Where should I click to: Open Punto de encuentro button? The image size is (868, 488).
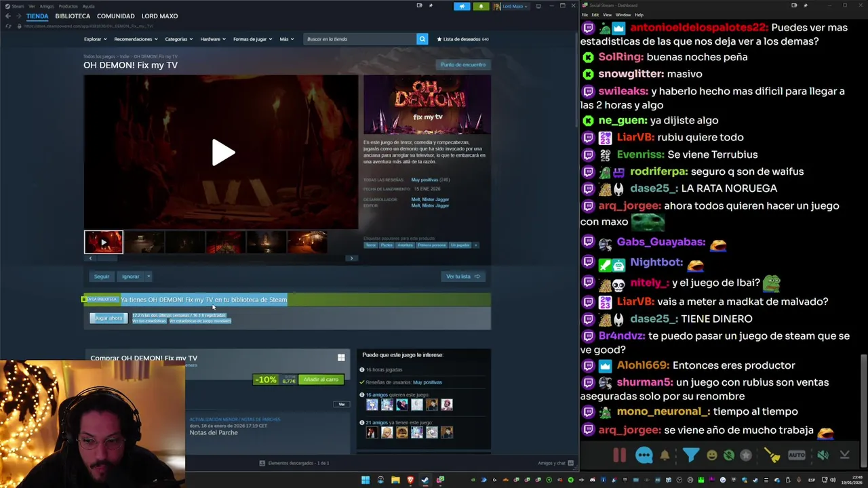(463, 65)
